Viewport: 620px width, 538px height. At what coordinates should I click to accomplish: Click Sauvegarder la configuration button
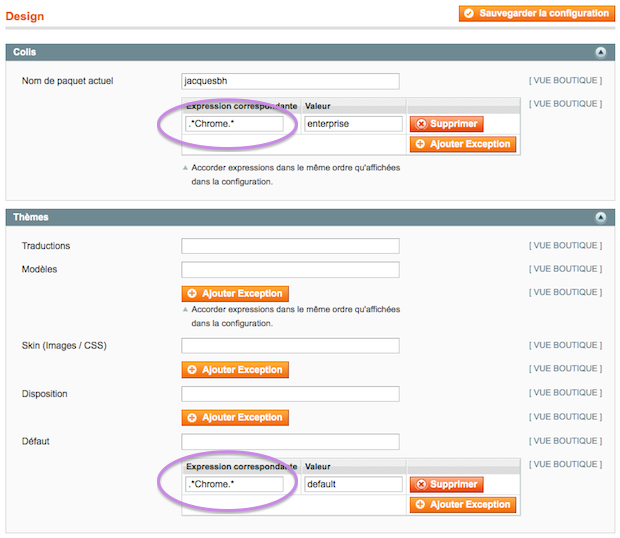[536, 14]
